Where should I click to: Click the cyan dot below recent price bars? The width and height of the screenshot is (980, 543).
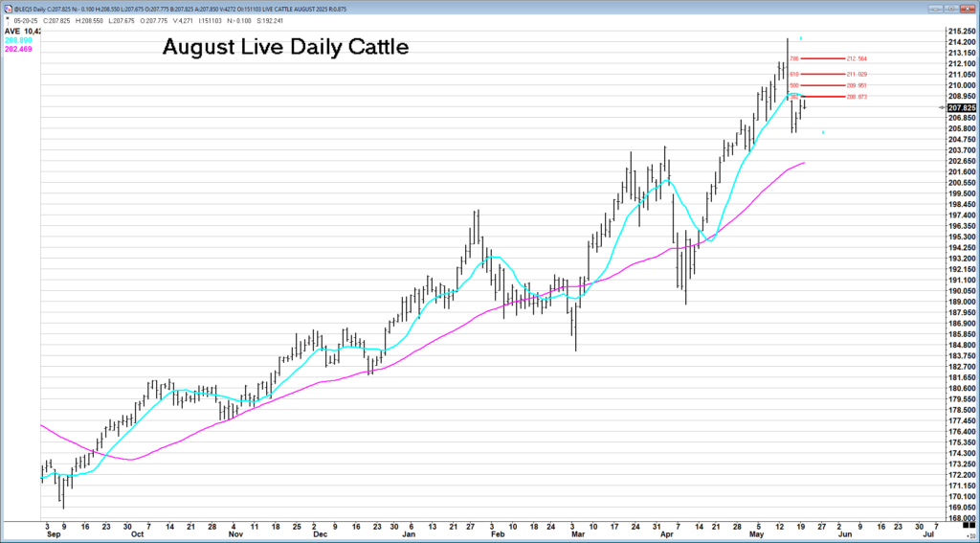823,132
